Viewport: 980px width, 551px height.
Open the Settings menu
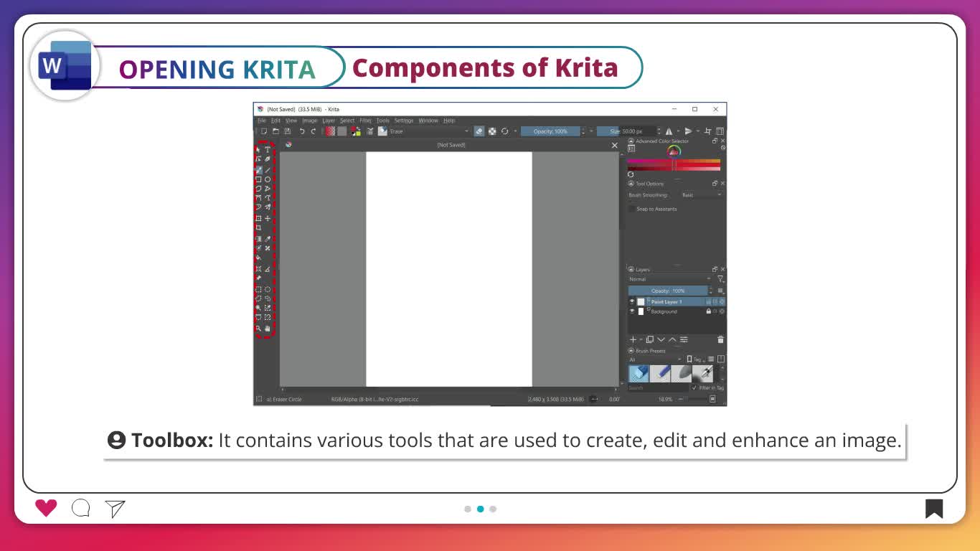pyautogui.click(x=404, y=121)
